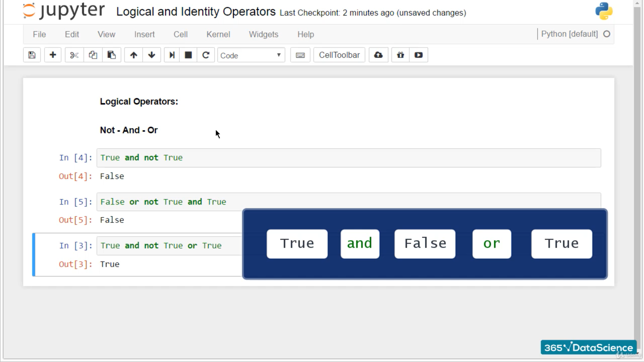Open the File menu
Image resolution: width=644 pixels, height=362 pixels.
tap(39, 34)
